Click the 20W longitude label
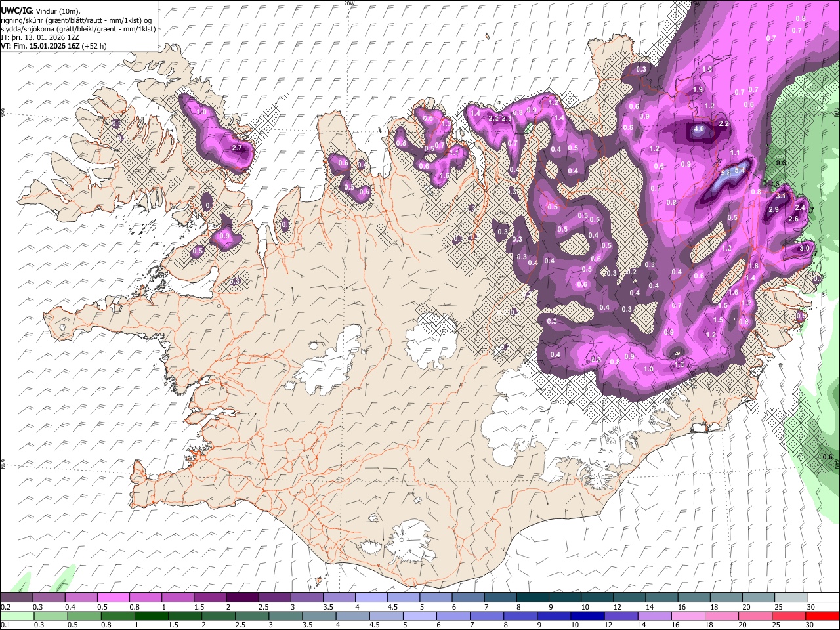The height and width of the screenshot is (630, 840). [x=350, y=3]
